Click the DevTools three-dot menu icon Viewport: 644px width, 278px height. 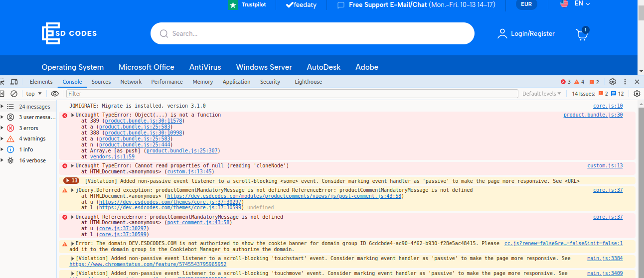click(x=626, y=82)
